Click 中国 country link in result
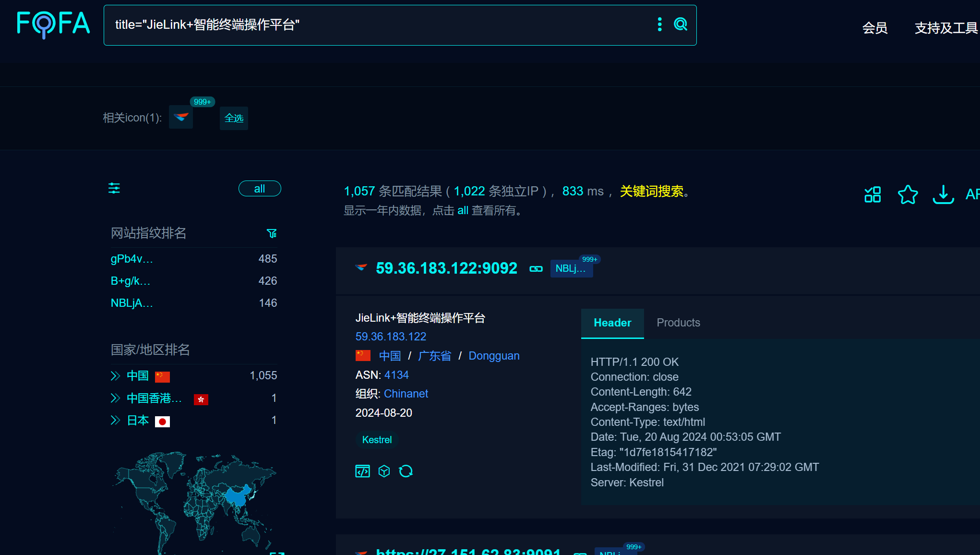 pyautogui.click(x=390, y=356)
